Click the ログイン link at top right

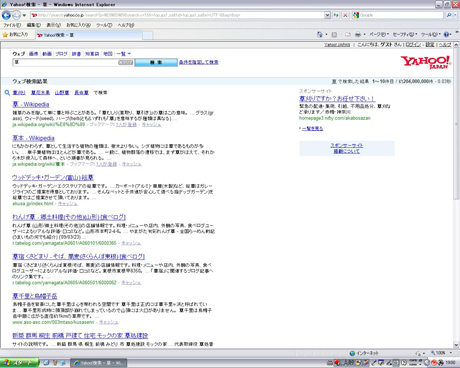(x=413, y=45)
